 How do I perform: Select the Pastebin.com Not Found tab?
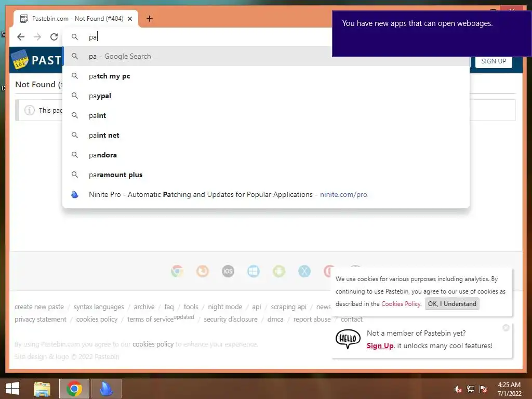pyautogui.click(x=76, y=19)
